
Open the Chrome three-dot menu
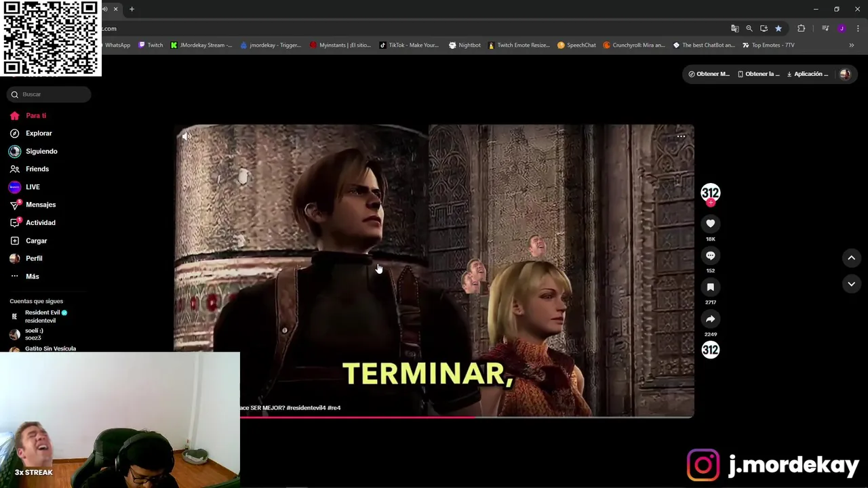tap(858, 28)
